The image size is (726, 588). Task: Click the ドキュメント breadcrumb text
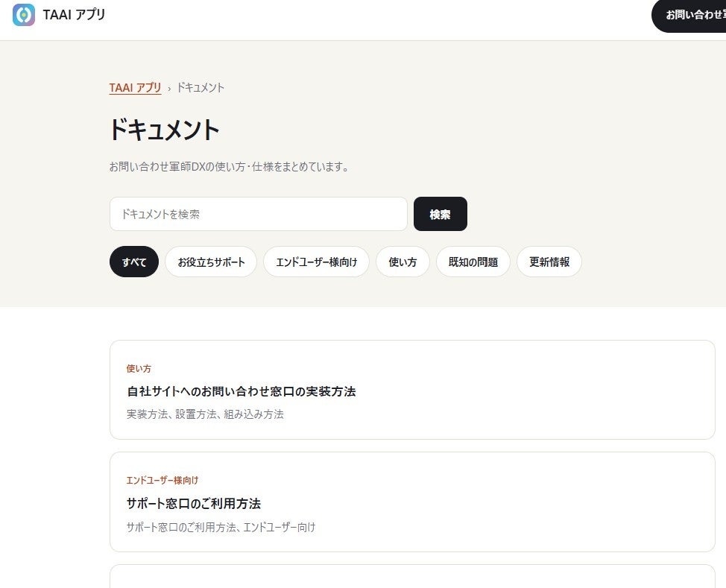[201, 87]
